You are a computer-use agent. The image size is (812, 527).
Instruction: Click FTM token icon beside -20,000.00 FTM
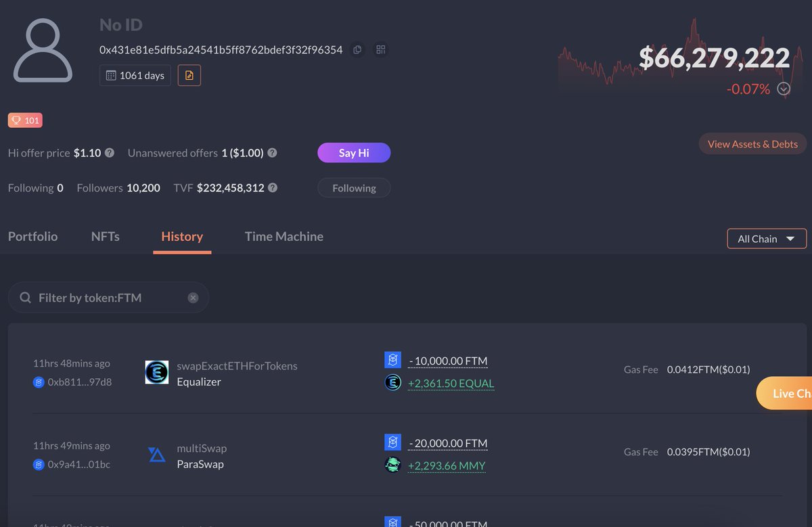393,442
